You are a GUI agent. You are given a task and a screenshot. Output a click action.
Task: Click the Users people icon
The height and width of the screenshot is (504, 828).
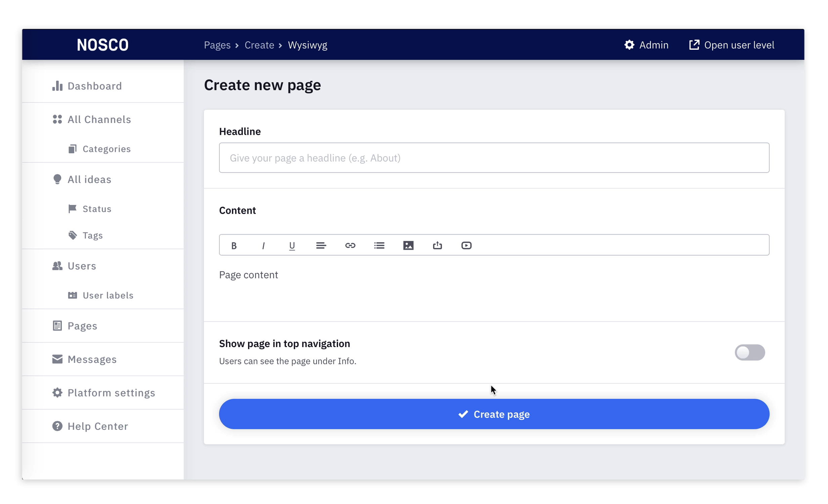point(57,266)
